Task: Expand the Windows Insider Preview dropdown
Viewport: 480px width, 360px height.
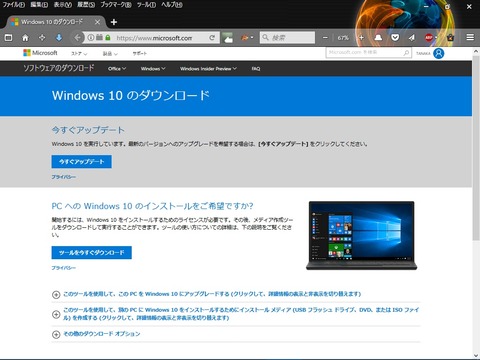Action: pyautogui.click(x=208, y=69)
